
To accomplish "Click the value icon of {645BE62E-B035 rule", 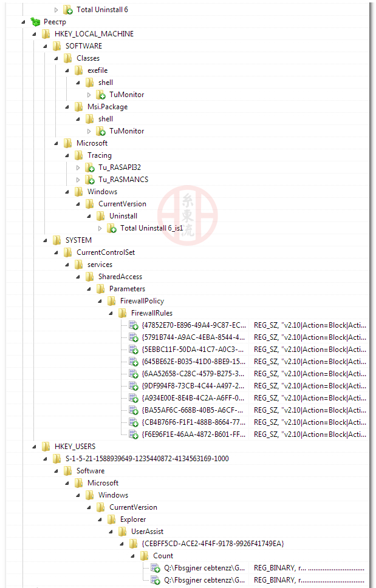I will coord(134,362).
